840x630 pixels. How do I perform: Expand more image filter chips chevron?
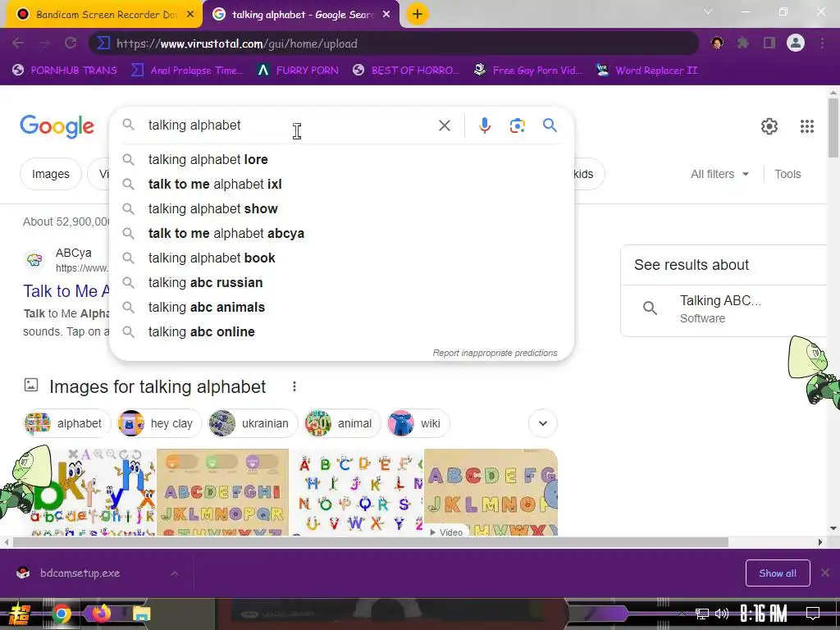[543, 423]
